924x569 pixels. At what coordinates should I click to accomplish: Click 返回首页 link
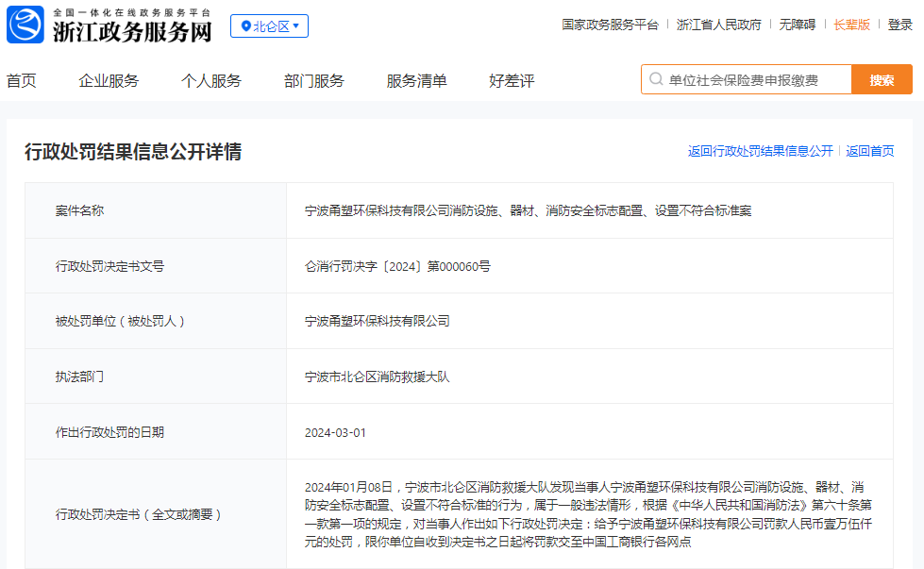pyautogui.click(x=870, y=151)
